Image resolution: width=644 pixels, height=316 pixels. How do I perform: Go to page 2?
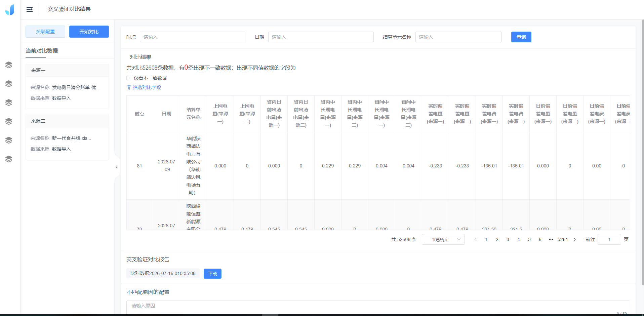point(497,239)
